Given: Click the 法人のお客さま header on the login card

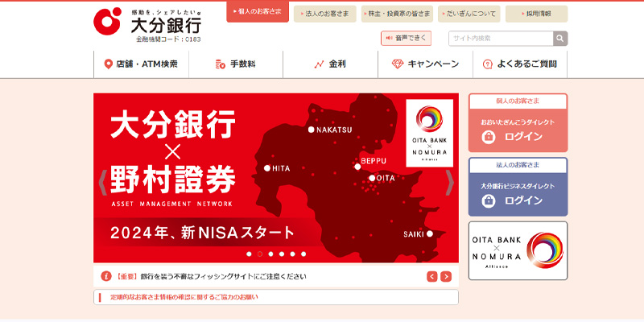Looking at the screenshot, I should point(518,165).
